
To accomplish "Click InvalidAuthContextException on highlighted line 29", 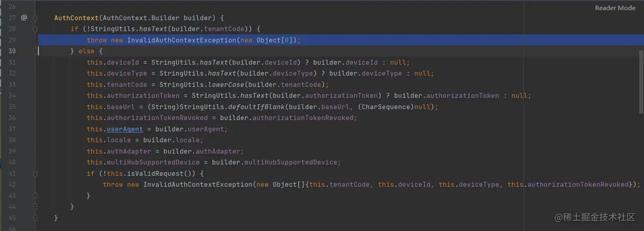I will coord(181,40).
